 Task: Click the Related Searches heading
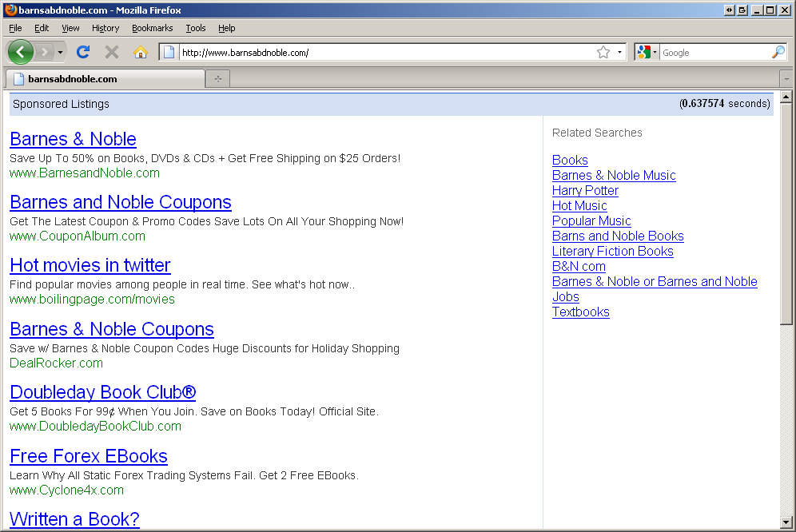tap(597, 133)
